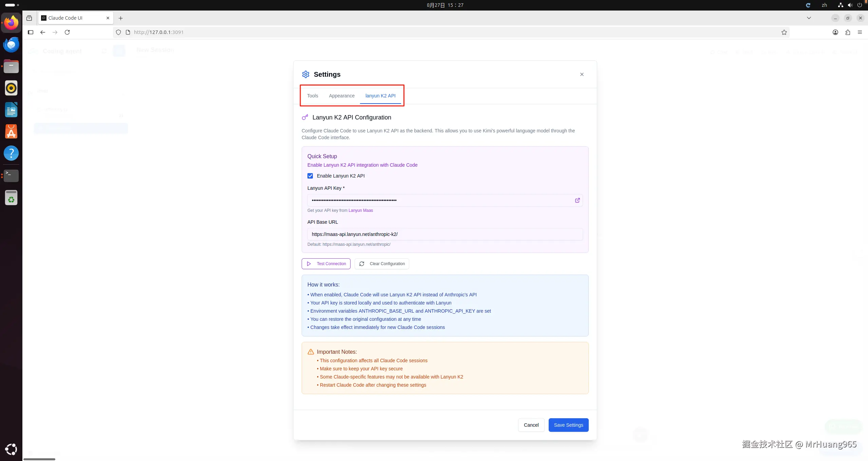
Task: Switch to the Appearance tab
Action: (341, 96)
